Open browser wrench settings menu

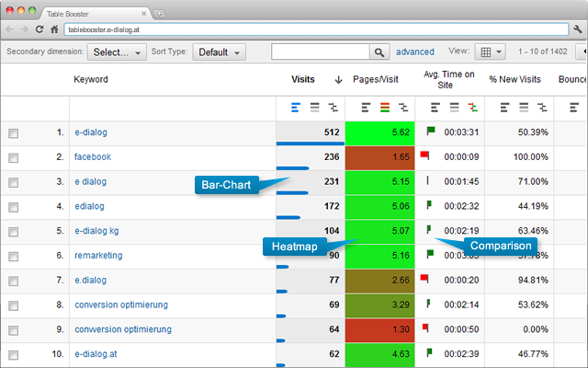pyautogui.click(x=578, y=29)
